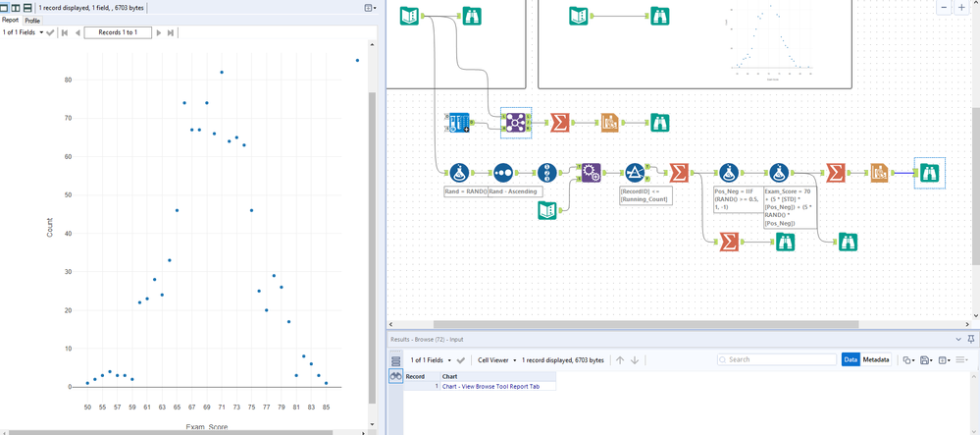Collapse the Results window with the chevron
The image size is (980, 435).
959,339
